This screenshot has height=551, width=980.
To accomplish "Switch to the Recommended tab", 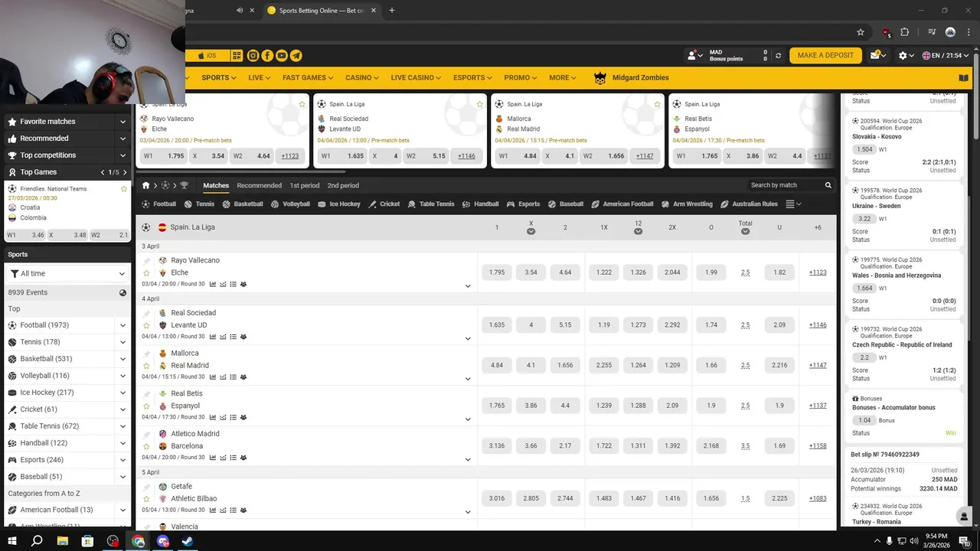I will point(259,185).
